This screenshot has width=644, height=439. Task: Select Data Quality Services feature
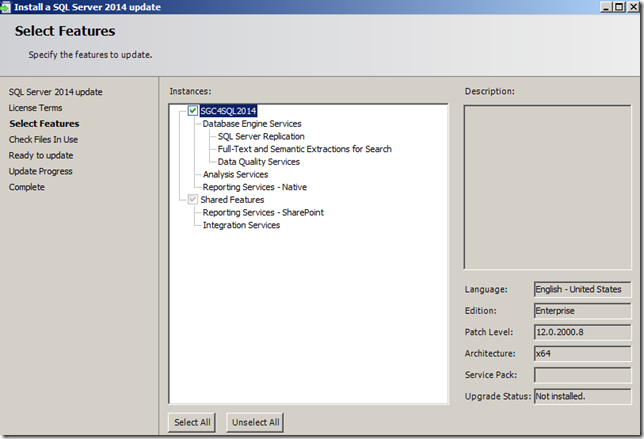pyautogui.click(x=259, y=162)
